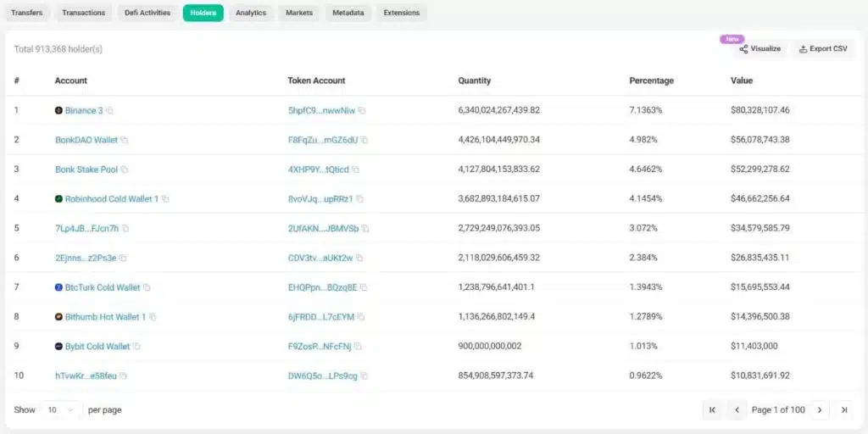The height and width of the screenshot is (434, 868).
Task: Open token account link DW6Q5o...LPs9cg
Action: [323, 376]
